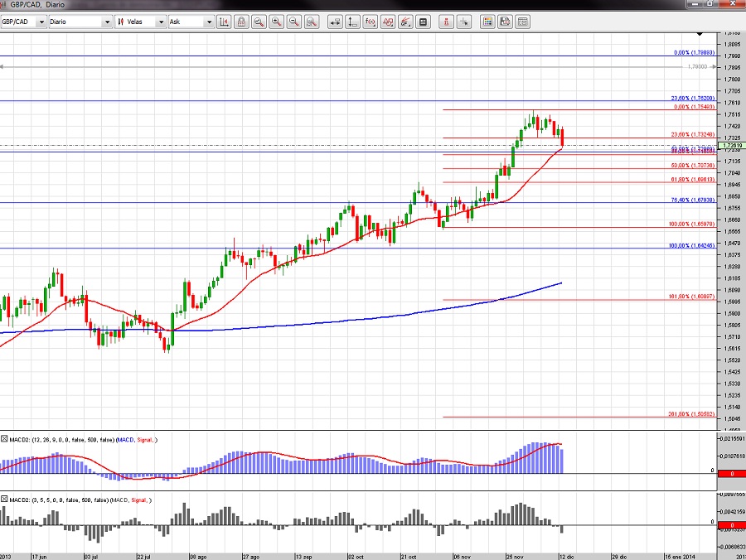The height and width of the screenshot is (560, 746).
Task: Select the crosshair cursor tool
Action: click(467, 22)
